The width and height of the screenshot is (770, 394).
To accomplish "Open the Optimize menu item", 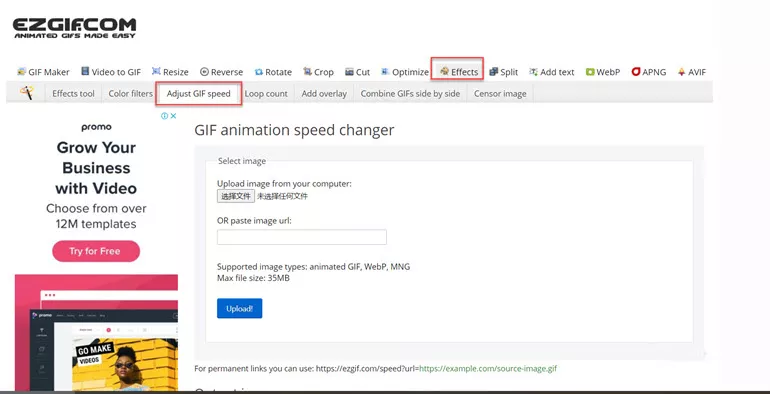I will 405,72.
